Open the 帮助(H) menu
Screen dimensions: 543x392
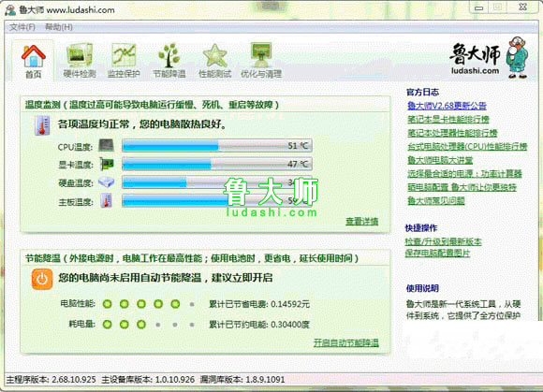pyautogui.click(x=59, y=27)
